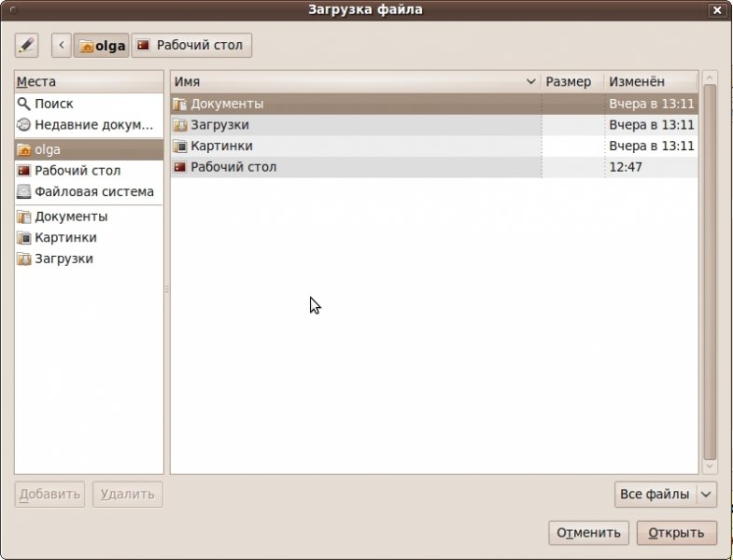Open Поиск in the places sidebar
The image size is (733, 560).
tap(89, 104)
